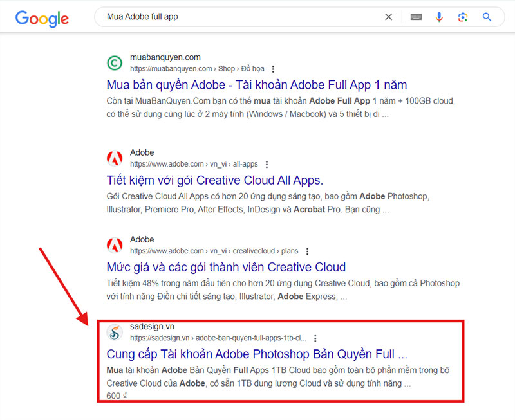The image size is (515, 420).
Task: Open the on-screen keyboard icon
Action: tap(416, 17)
